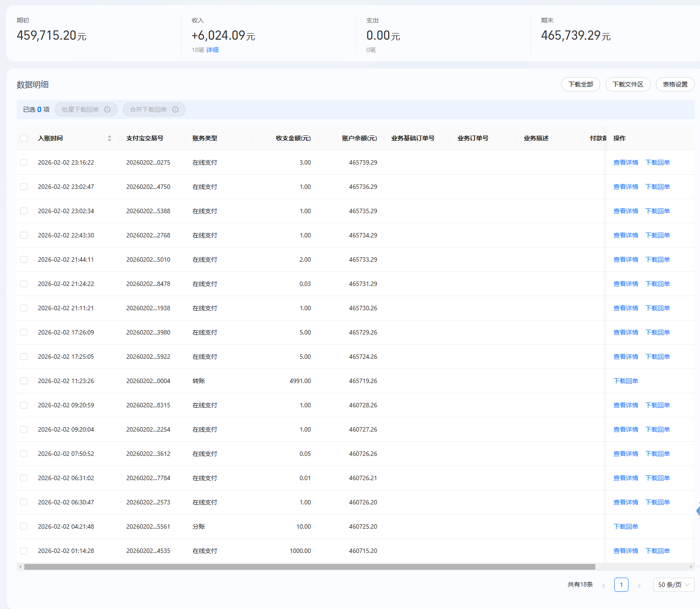Open the 50 条/页 page size dropdown
This screenshot has height=609, width=700.
click(x=673, y=585)
